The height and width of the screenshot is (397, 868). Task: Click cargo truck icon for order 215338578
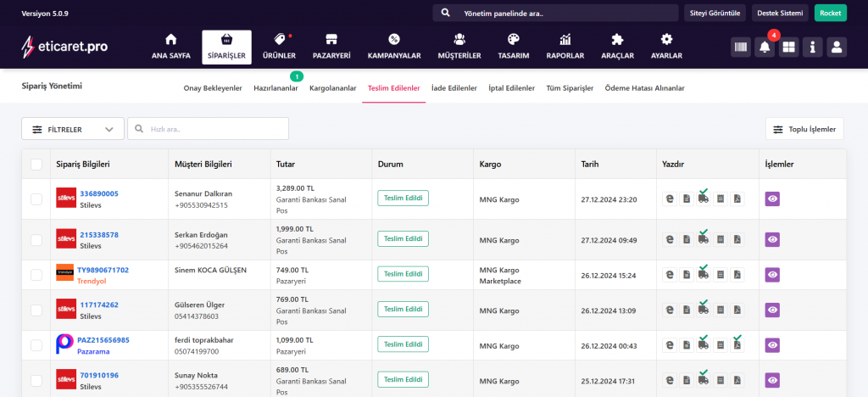tap(703, 240)
